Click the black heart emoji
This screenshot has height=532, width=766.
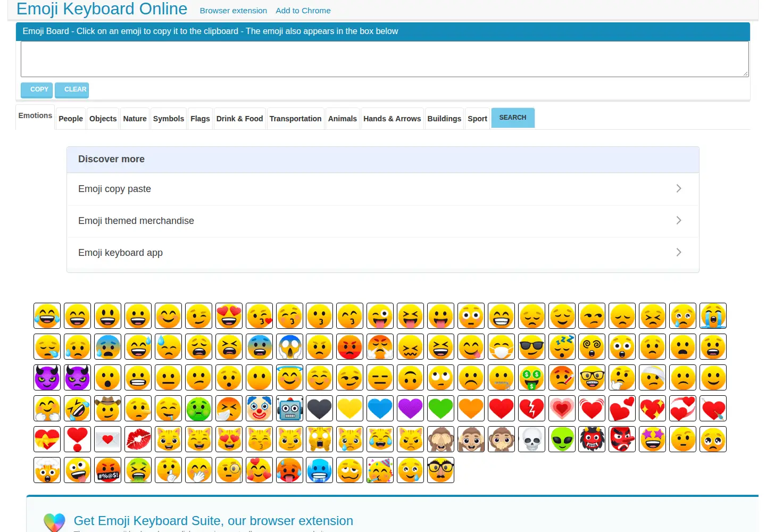click(x=320, y=409)
